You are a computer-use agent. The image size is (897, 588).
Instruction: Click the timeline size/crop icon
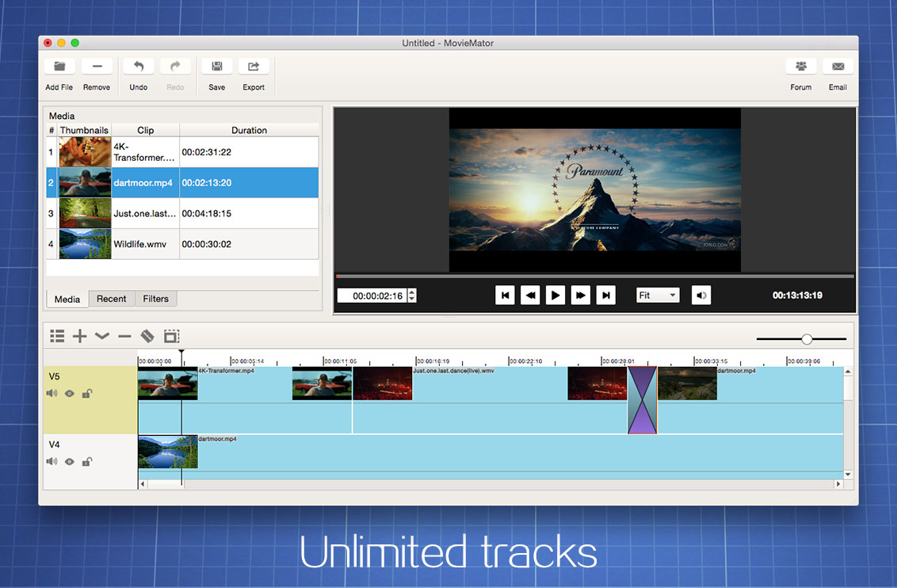(171, 336)
